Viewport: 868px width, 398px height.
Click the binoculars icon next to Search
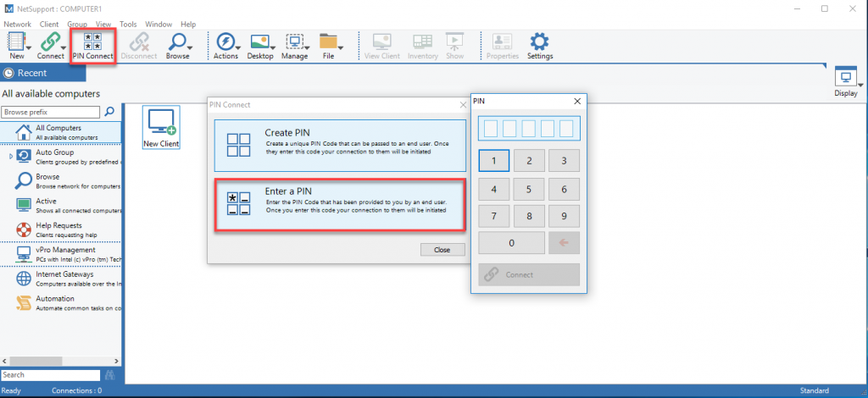109,375
